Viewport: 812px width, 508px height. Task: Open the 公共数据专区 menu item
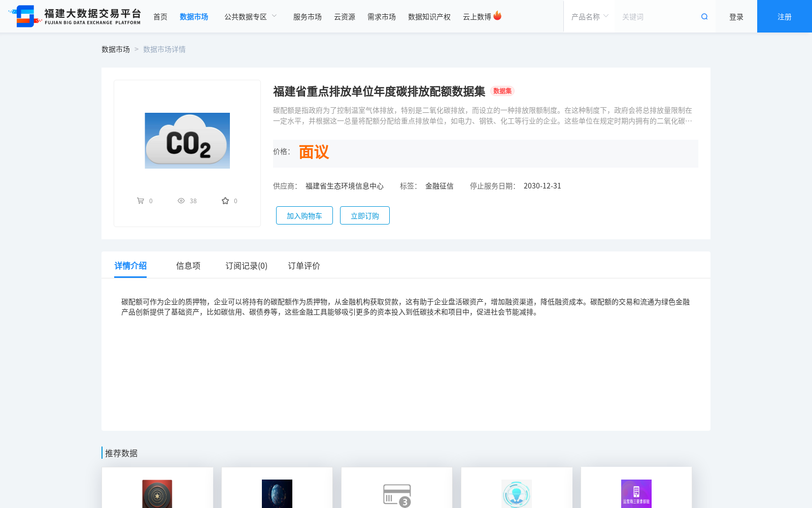coord(246,17)
